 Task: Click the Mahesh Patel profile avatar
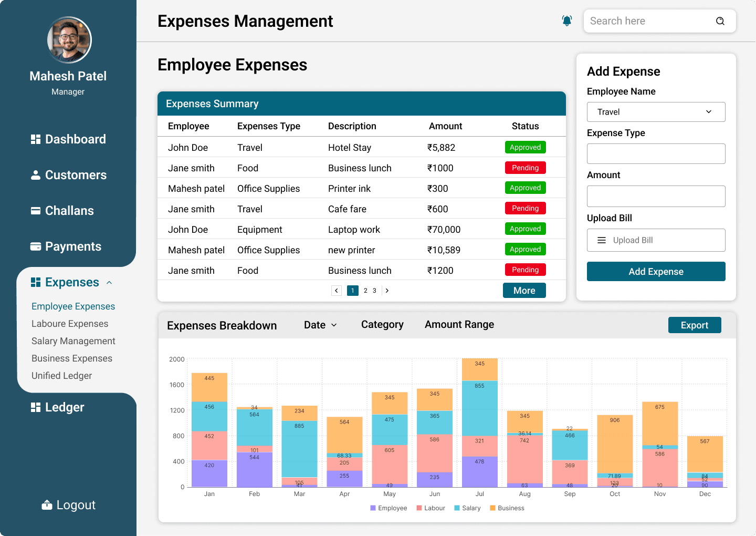tap(69, 40)
